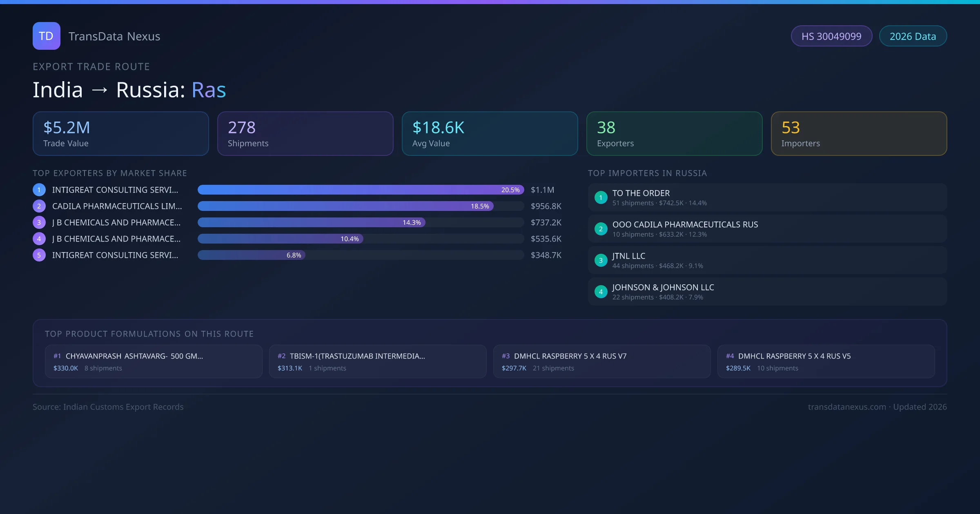The width and height of the screenshot is (980, 514).
Task: Click importer rank 4 badge for Johnson & Johnson
Action: click(601, 292)
